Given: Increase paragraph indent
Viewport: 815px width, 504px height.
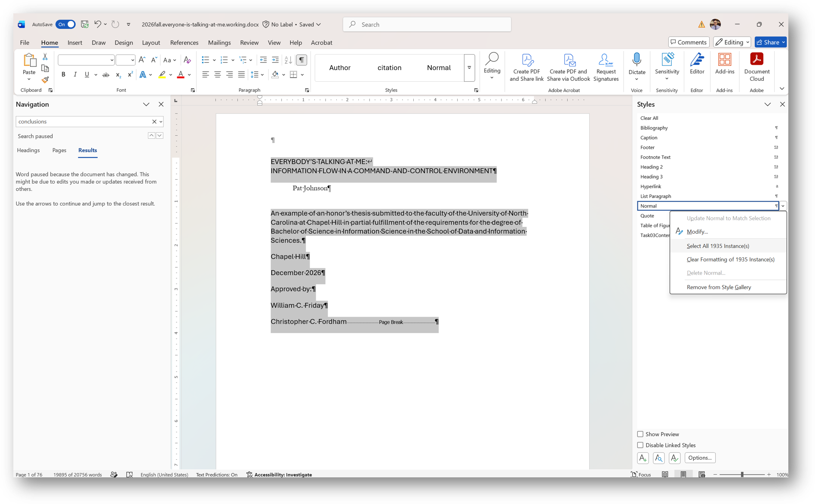Looking at the screenshot, I should pyautogui.click(x=275, y=60).
